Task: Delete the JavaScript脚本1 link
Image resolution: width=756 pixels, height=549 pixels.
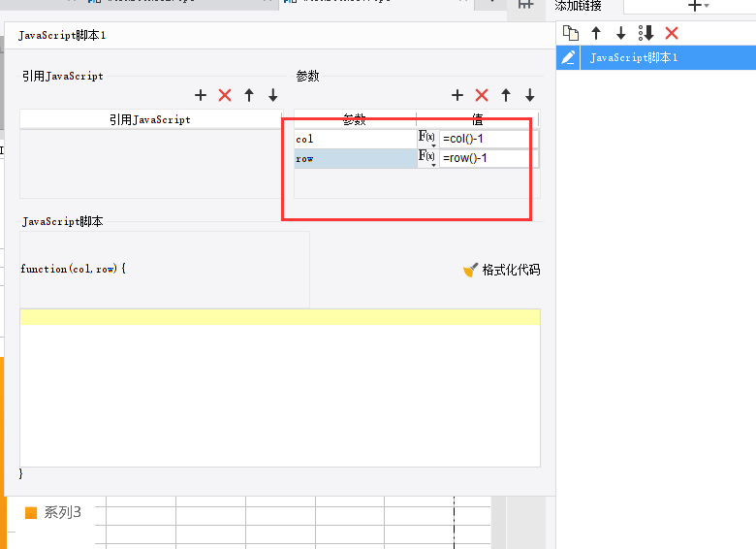Action: 672,33
